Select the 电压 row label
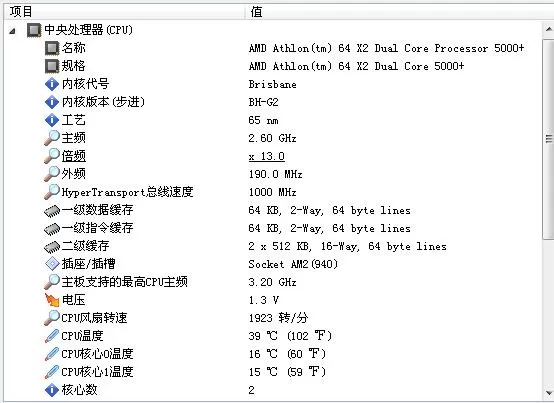The image size is (554, 403). pos(73,300)
